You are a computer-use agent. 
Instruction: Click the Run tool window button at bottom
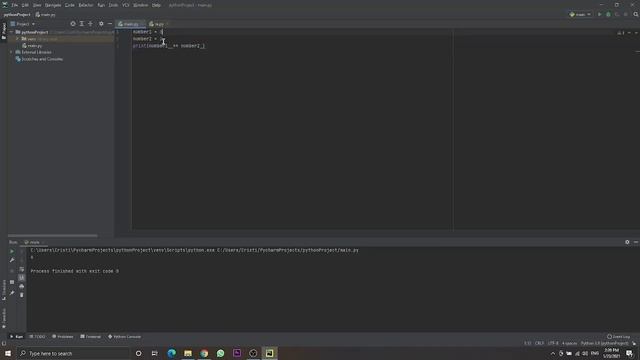tap(16, 337)
